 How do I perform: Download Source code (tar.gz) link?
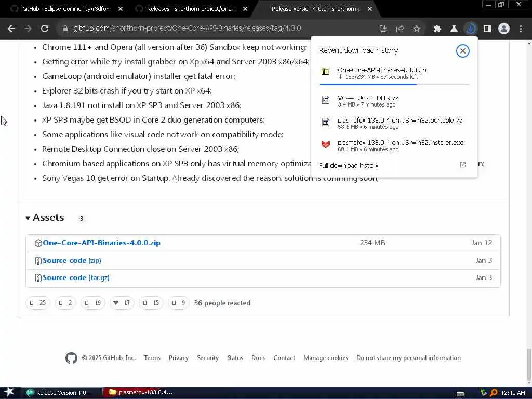click(76, 278)
